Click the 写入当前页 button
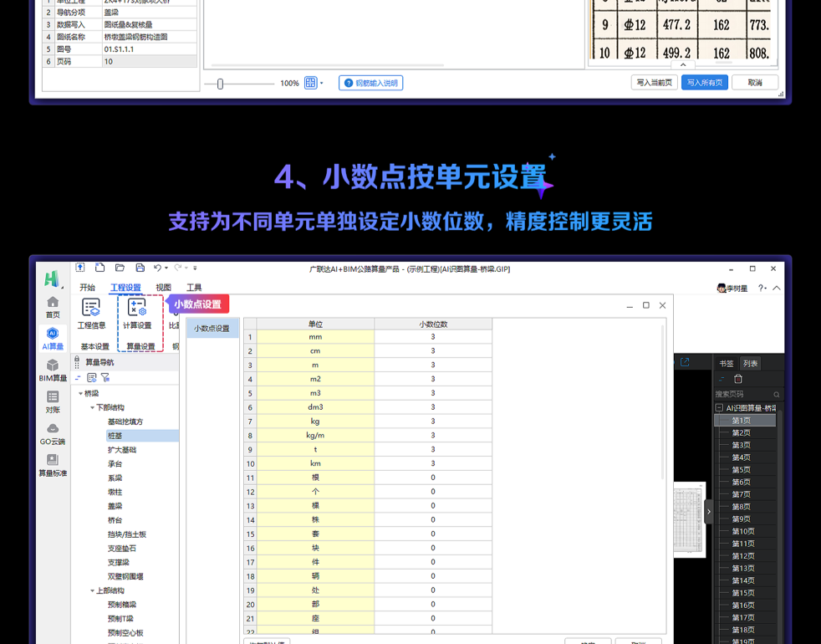Screen dimensions: 821x644 click(x=655, y=83)
